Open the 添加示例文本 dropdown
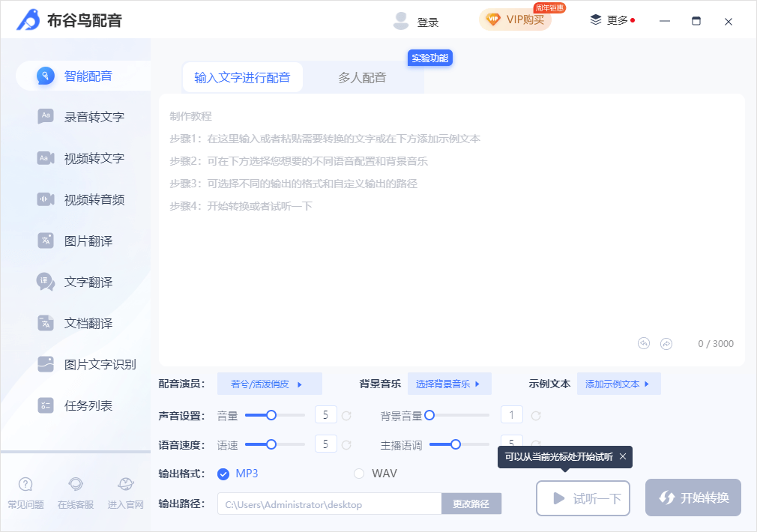Image resolution: width=757 pixels, height=532 pixels. click(x=618, y=383)
